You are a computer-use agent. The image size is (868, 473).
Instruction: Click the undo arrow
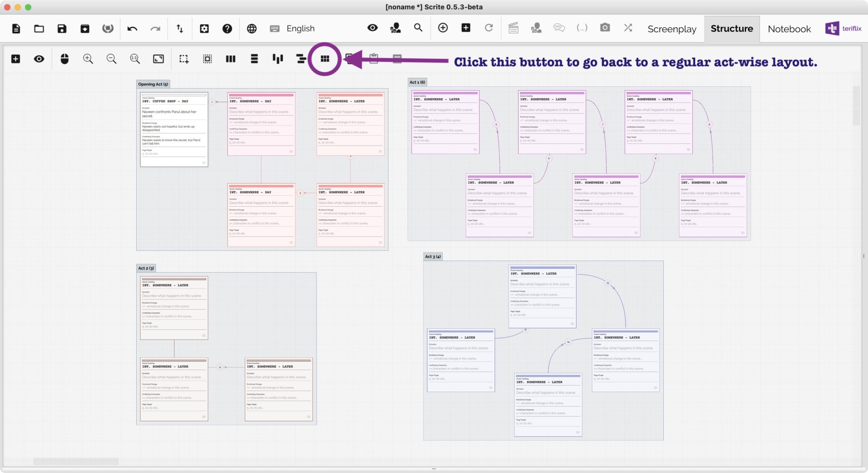[x=132, y=28]
